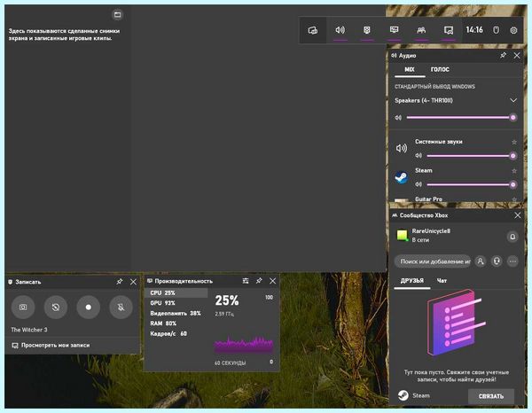The image size is (532, 413).
Task: Favorite Steam audio with star icon
Action: point(514,171)
